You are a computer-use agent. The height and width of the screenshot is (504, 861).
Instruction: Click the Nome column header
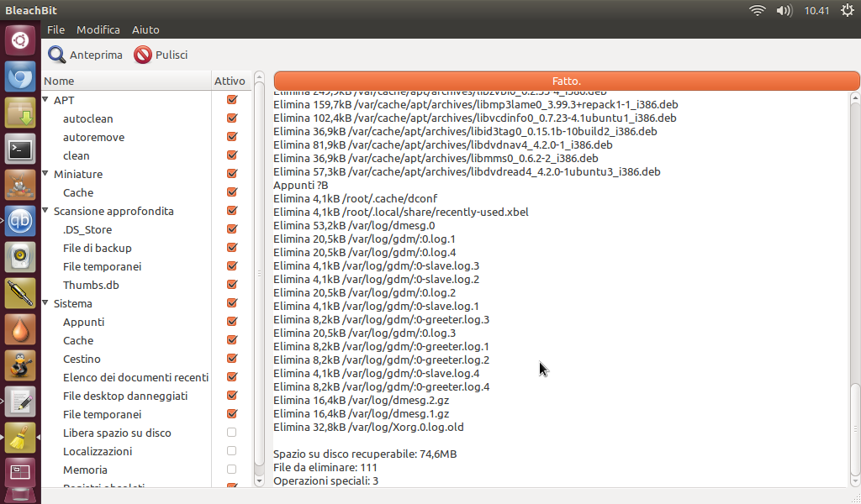point(126,81)
